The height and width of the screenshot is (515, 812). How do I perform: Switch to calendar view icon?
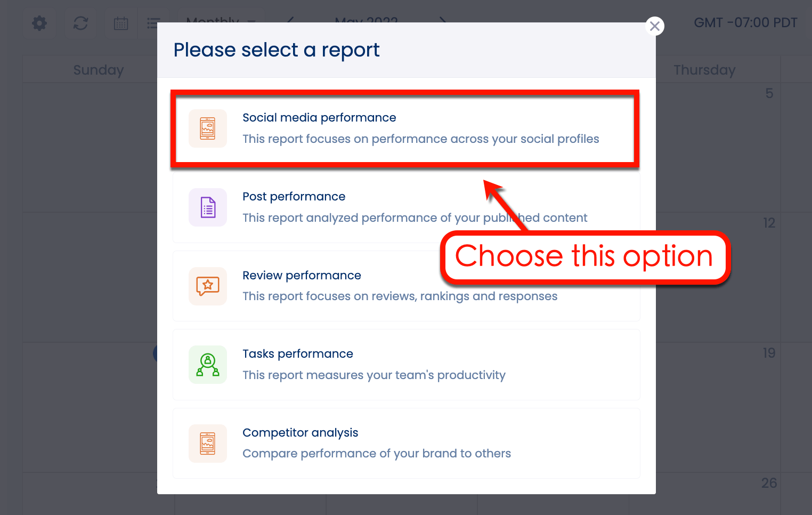pyautogui.click(x=121, y=23)
